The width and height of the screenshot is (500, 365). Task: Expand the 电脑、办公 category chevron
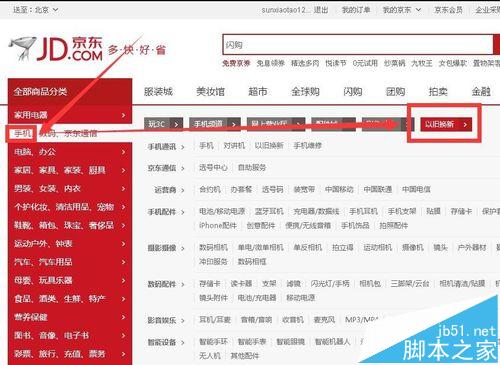[x=123, y=152]
